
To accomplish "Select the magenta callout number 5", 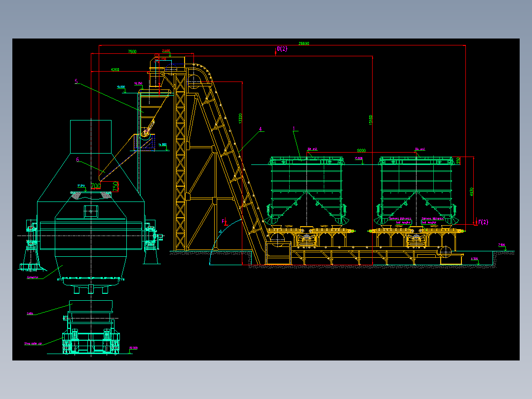I will (x=76, y=81).
